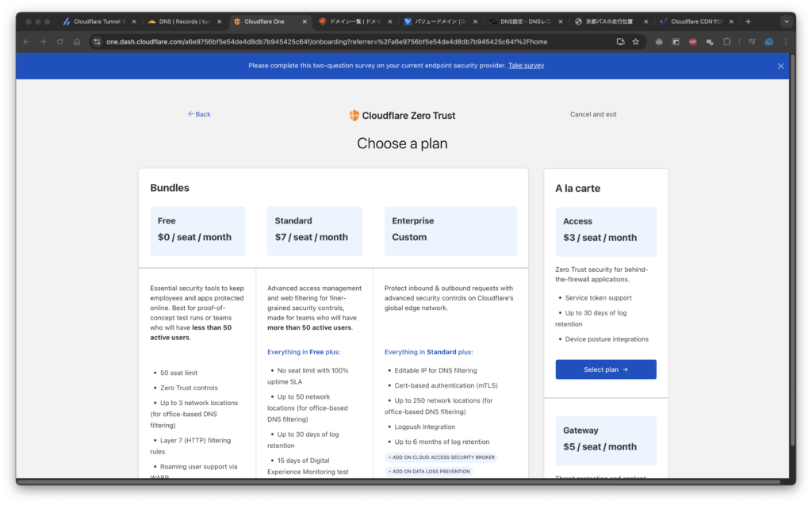Choose the Free $0 plan card
The height and width of the screenshot is (505, 812).
[x=197, y=231]
